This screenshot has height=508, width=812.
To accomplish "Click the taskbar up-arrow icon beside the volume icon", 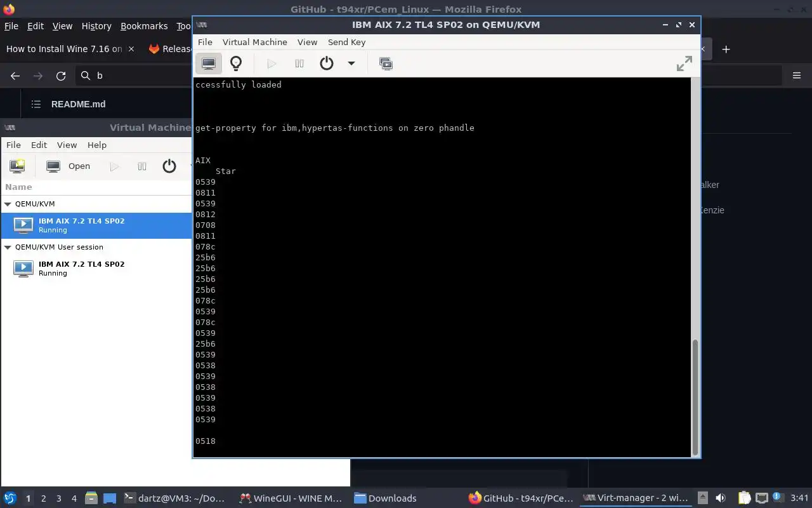I will pyautogui.click(x=703, y=498).
